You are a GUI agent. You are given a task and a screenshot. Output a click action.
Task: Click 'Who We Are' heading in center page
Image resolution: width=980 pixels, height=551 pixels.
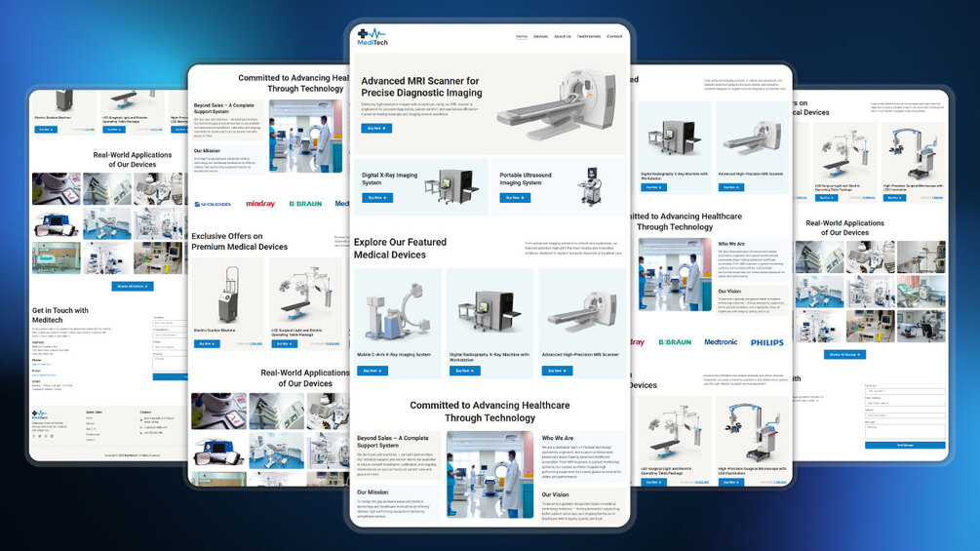(x=558, y=438)
